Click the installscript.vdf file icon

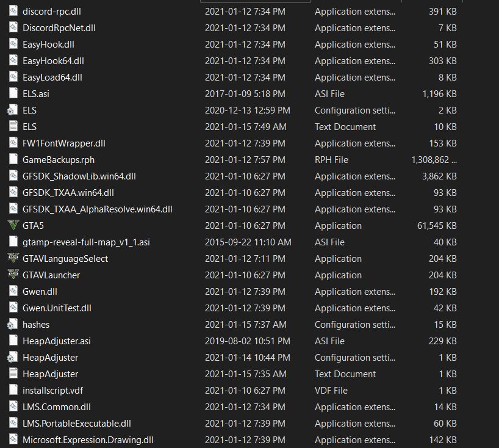pos(13,391)
